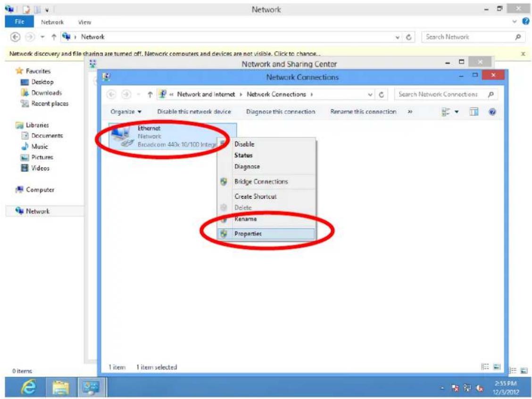Click back arrow in Network window
The image size is (532, 399).
coord(15,37)
